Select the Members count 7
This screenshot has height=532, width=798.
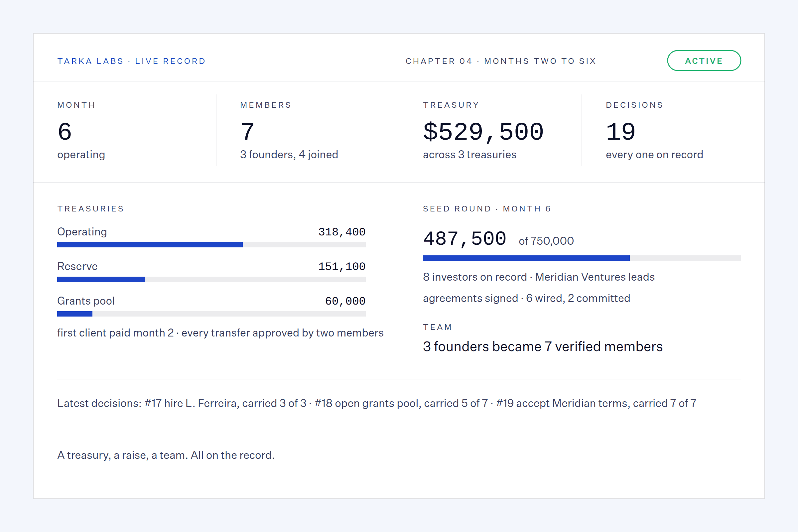247,132
